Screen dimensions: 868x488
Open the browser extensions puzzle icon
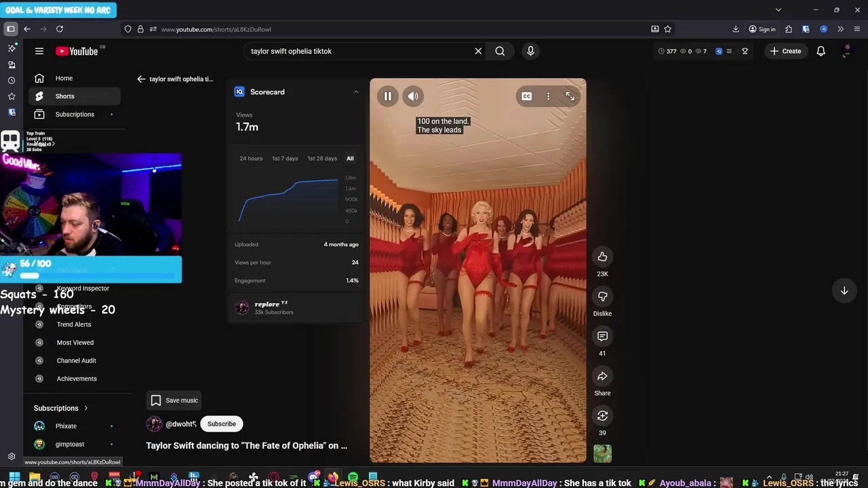click(x=788, y=29)
